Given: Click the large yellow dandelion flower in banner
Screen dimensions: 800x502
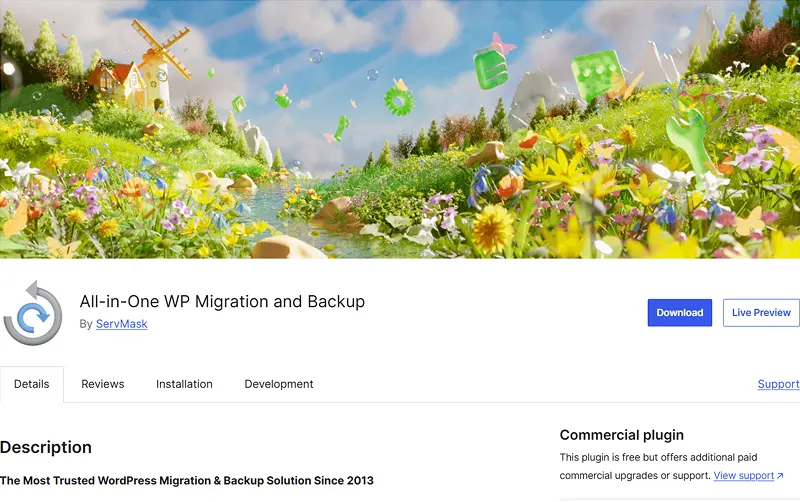Looking at the screenshot, I should [x=492, y=229].
